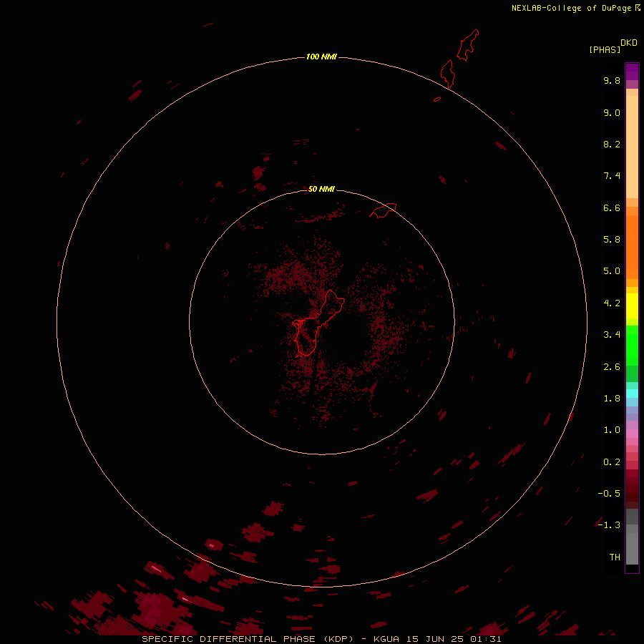Click the 8.2 value on color scale
The width and height of the screenshot is (644, 644).
pyautogui.click(x=612, y=144)
